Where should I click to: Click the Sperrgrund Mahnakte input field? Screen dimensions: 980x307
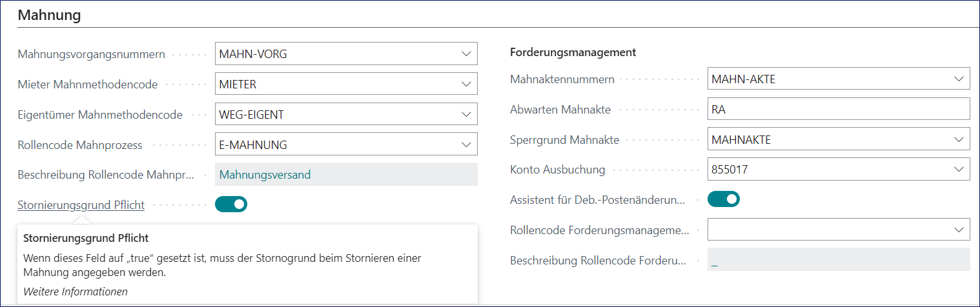tap(826, 139)
